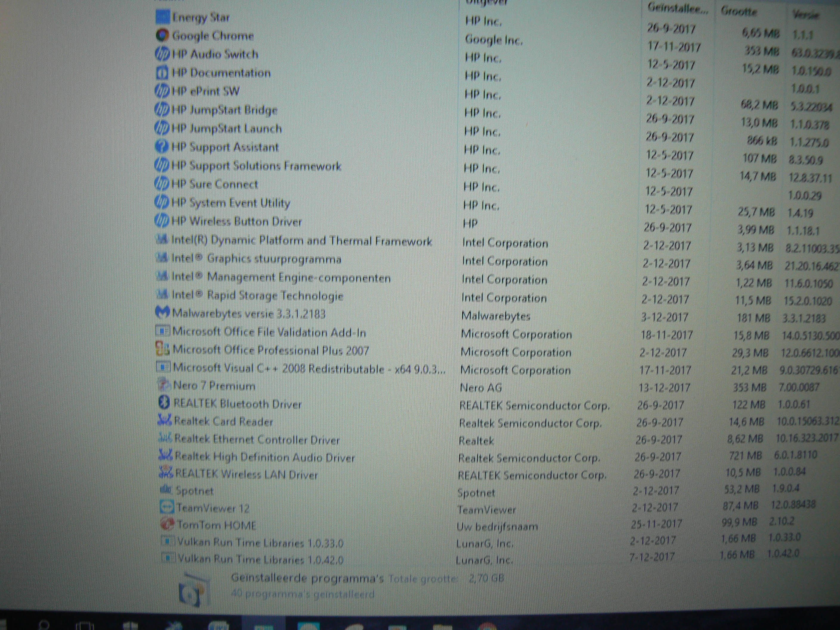Select HP Wireless Button Driver icon
Screen dimensions: 840x630
162,221
